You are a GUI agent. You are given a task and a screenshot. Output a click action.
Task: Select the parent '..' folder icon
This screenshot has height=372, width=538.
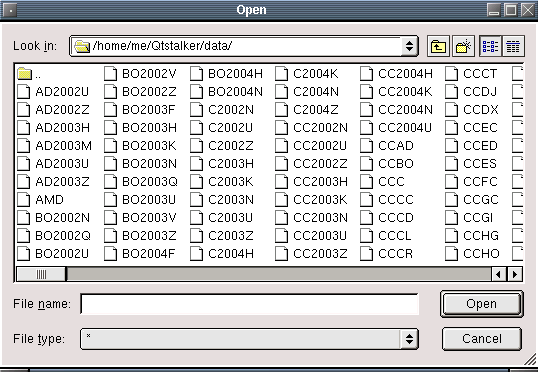[24, 73]
